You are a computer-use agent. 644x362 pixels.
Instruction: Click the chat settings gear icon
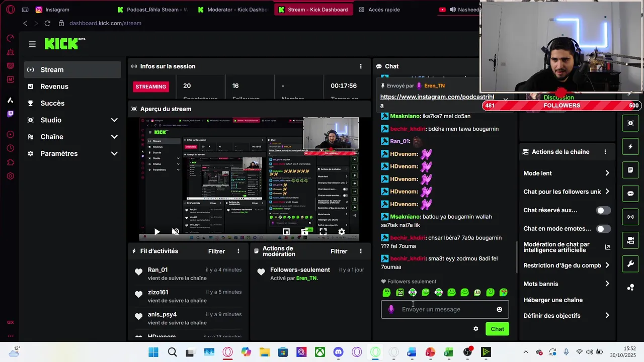point(475,329)
